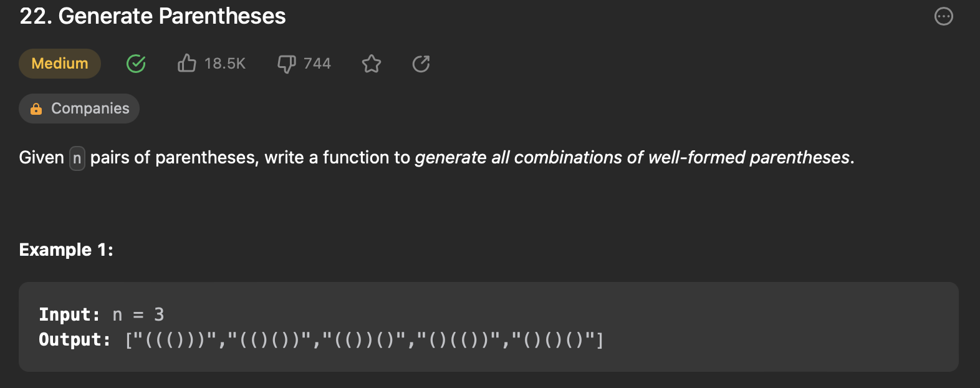Viewport: 980px width, 388px height.
Task: Click the thumbs up like icon
Action: [x=187, y=63]
